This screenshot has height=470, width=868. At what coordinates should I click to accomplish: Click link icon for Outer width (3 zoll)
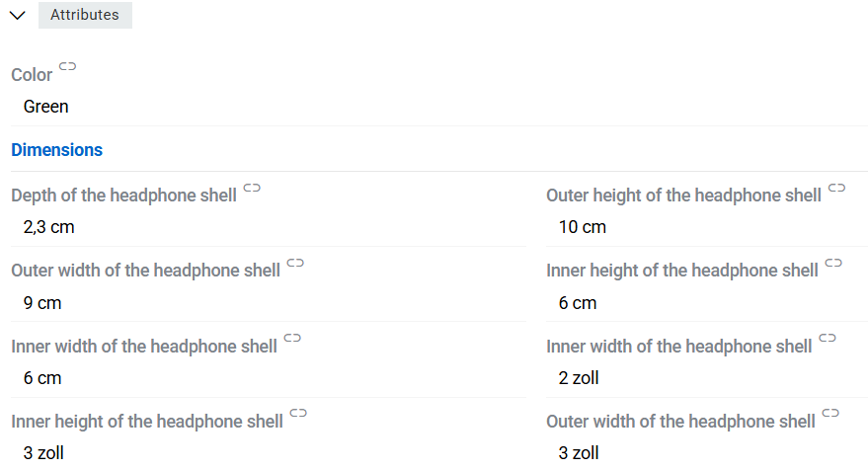tap(830, 413)
